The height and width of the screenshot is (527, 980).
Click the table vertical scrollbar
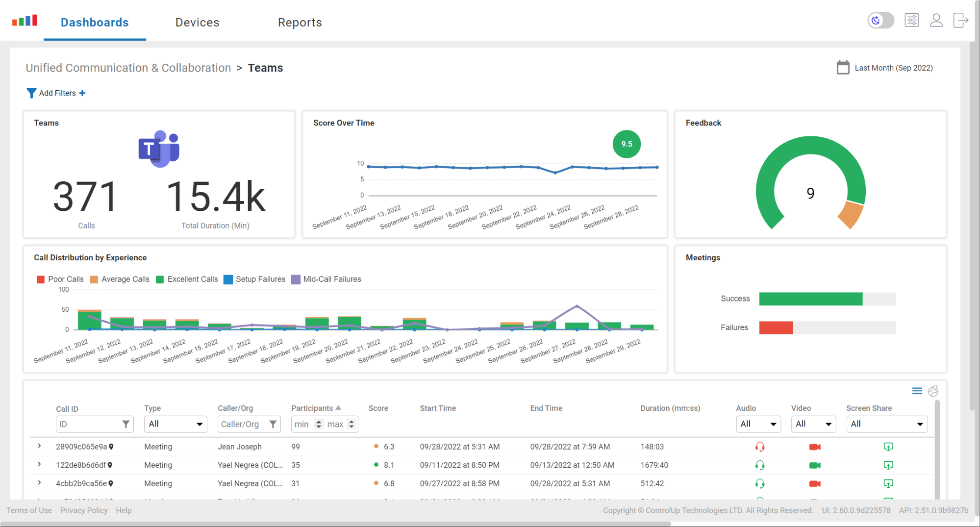point(937,449)
